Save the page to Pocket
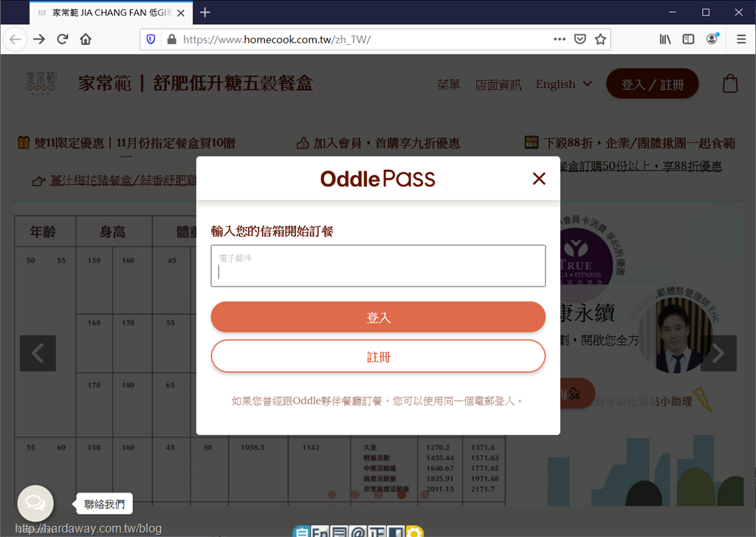Screen dimensions: 756x537 [x=580, y=39]
